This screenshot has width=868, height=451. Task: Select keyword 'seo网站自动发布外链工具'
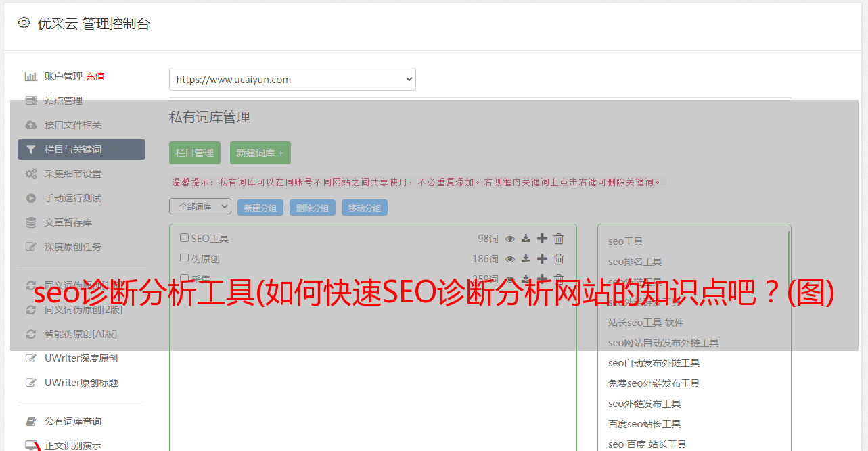click(x=664, y=343)
